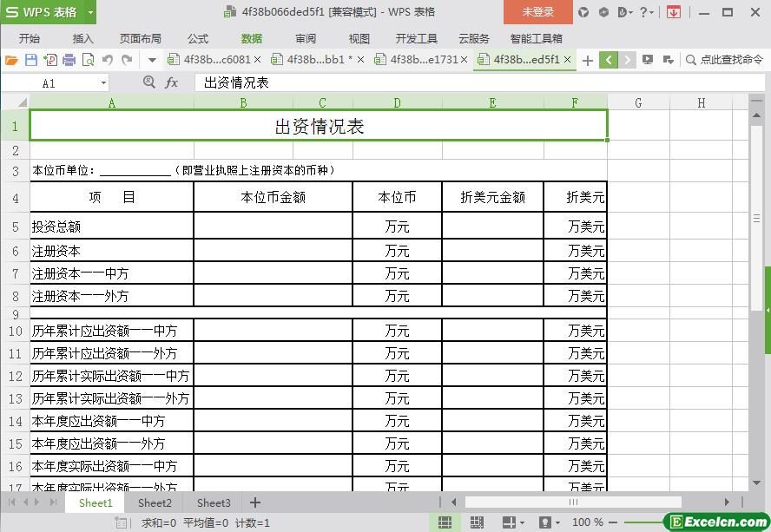Select row 5 header
The width and height of the screenshot is (771, 532).
tap(16, 227)
